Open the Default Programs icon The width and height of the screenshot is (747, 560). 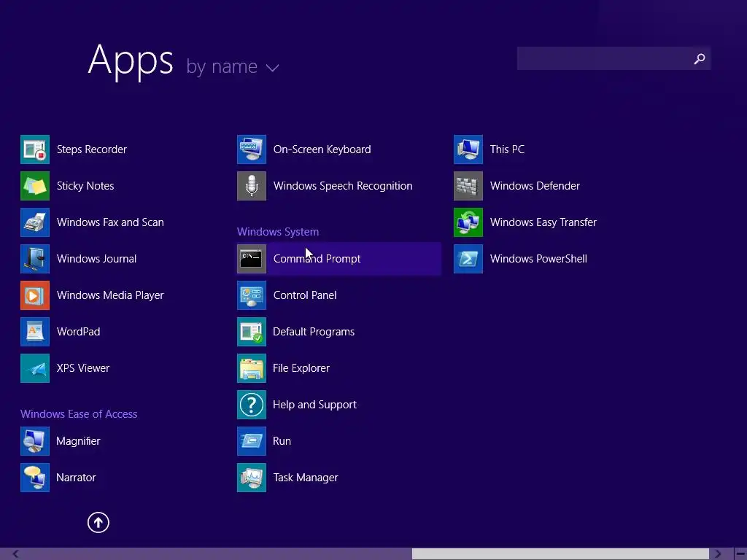click(x=252, y=332)
